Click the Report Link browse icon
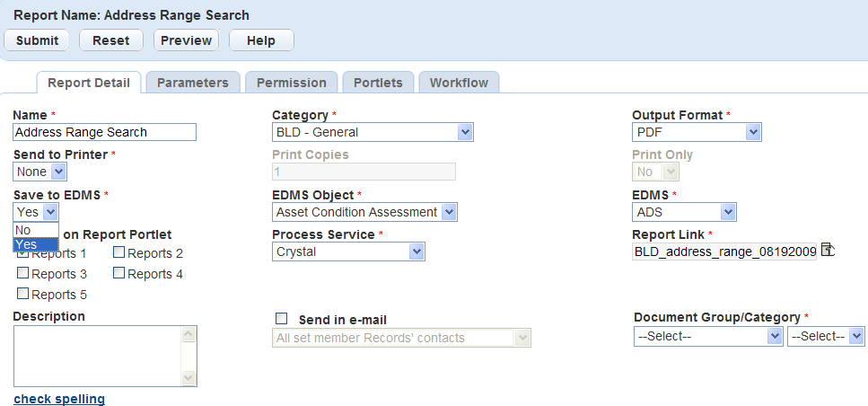 828,251
